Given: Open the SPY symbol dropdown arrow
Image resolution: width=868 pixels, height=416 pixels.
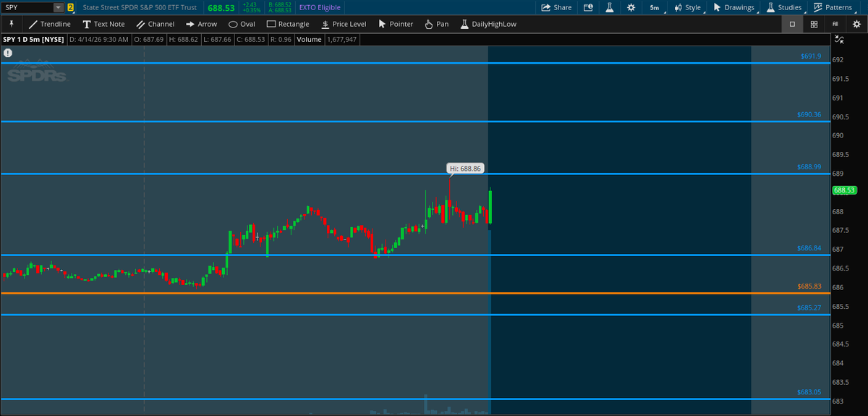Looking at the screenshot, I should pos(58,7).
